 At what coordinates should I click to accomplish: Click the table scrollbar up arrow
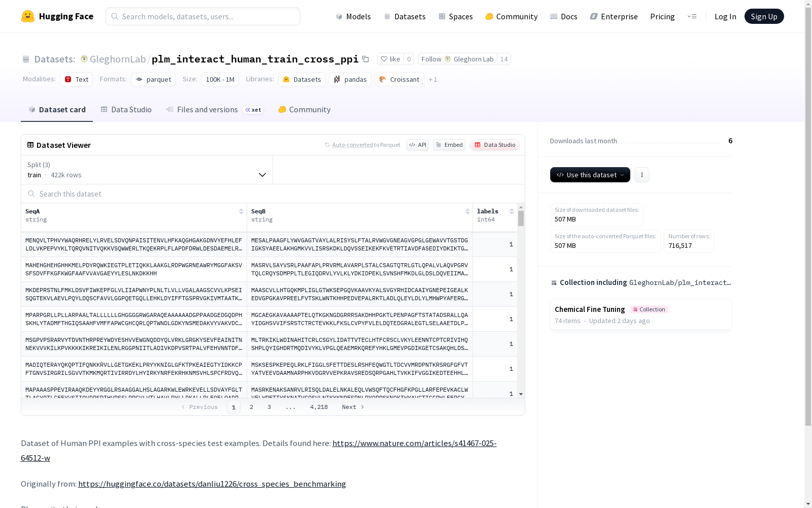[521, 207]
